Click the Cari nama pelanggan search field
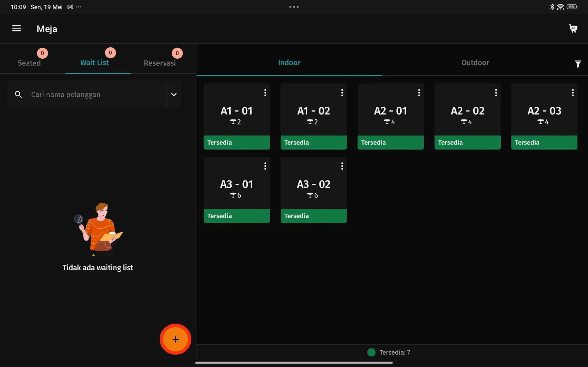 87,95
